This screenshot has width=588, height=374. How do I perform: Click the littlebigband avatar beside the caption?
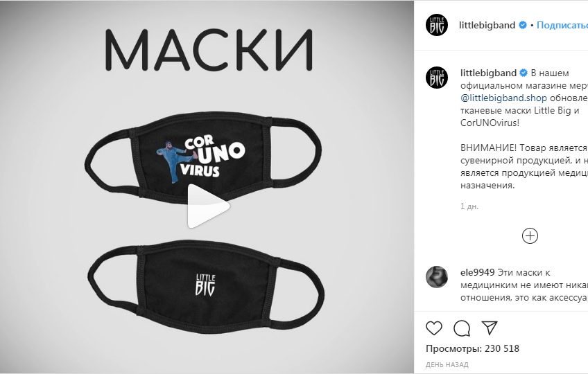(437, 78)
